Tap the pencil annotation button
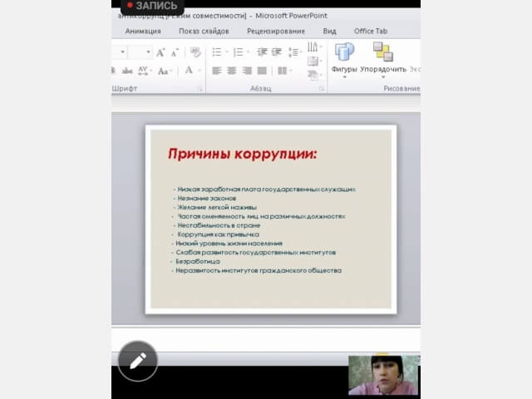Viewport: 532px width, 399px height. (x=138, y=361)
